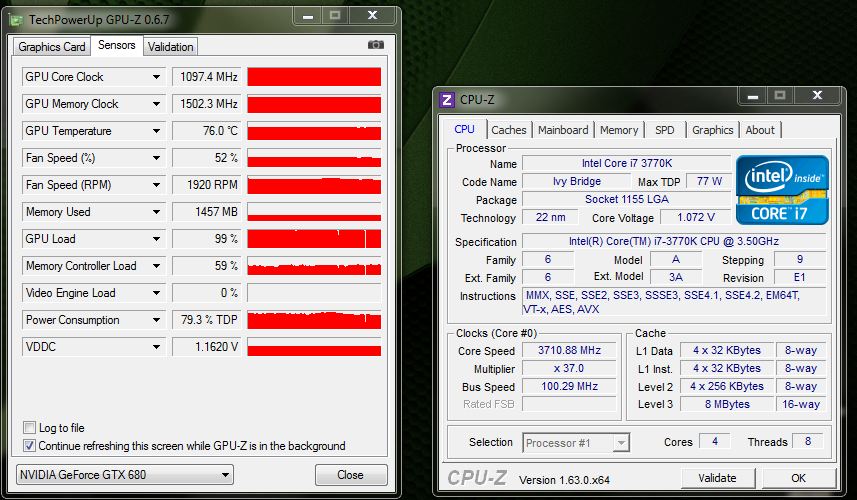This screenshot has height=500, width=857.
Task: Click the OK button in CPU-Z
Action: (798, 478)
